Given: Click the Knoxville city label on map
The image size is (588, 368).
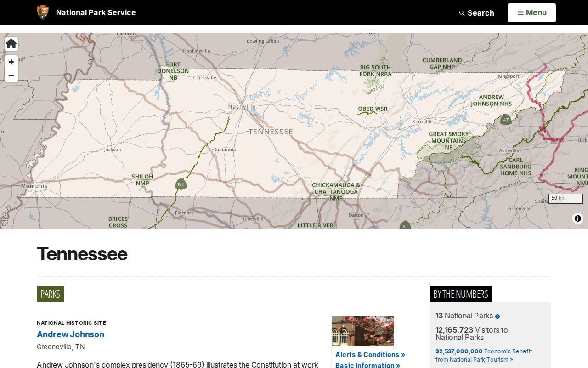Looking at the screenshot, I should [x=423, y=122].
